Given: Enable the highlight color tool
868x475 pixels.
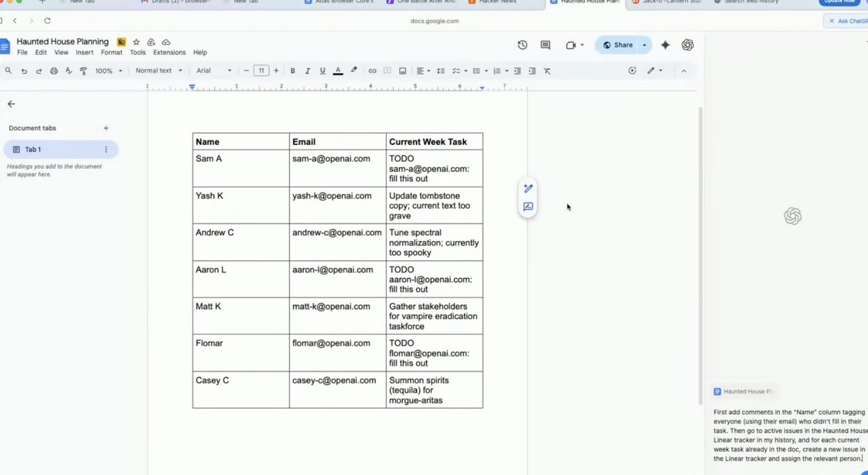Looking at the screenshot, I should (353, 70).
